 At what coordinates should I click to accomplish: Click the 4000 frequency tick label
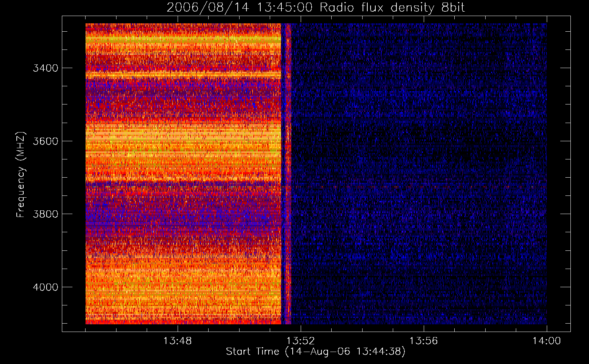click(x=46, y=287)
